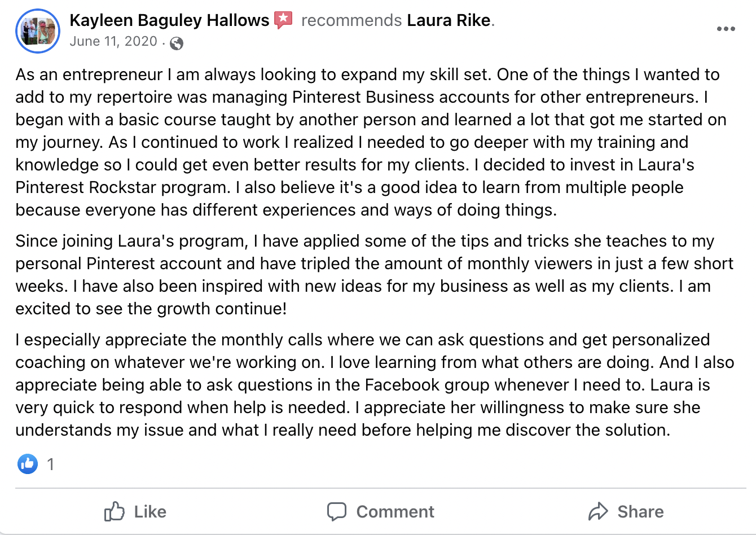Click Kayleen's circular profile picture
Screen dimensions: 756x535
point(38,31)
